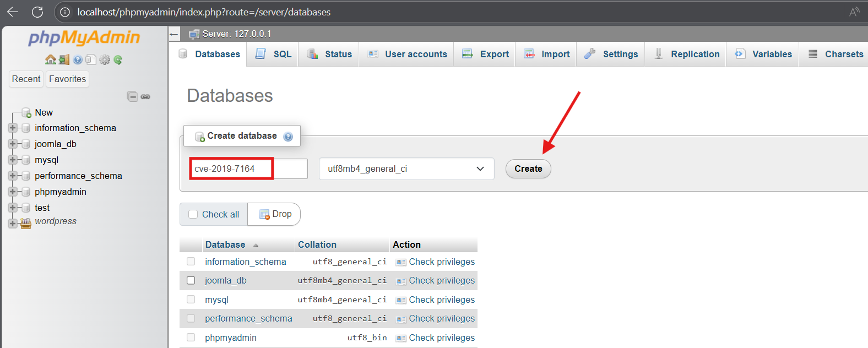Click the hide navigation panel arrow icon
Screen dimensions: 868x348
click(175, 34)
